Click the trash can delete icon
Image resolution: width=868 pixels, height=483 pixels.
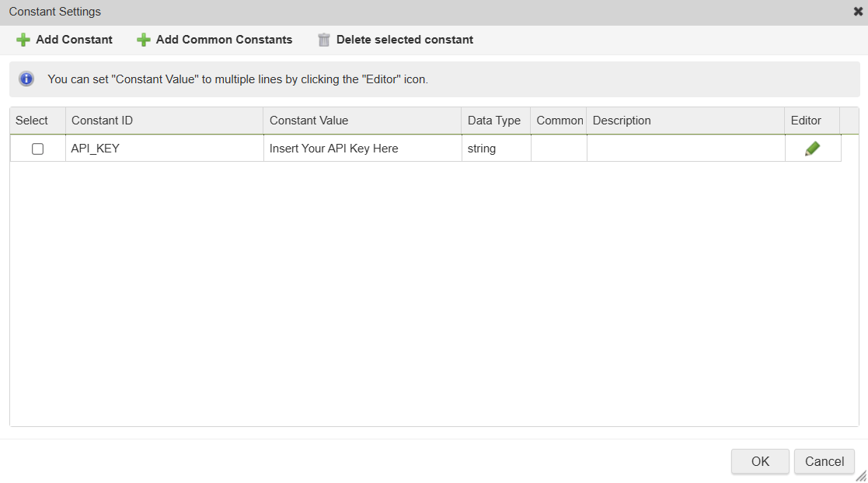tap(324, 40)
